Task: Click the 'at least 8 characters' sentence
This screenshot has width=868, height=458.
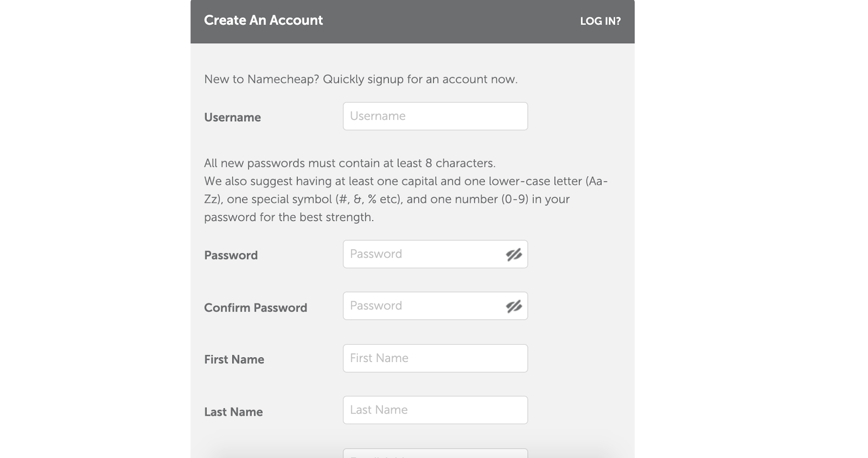Action: 349,163
